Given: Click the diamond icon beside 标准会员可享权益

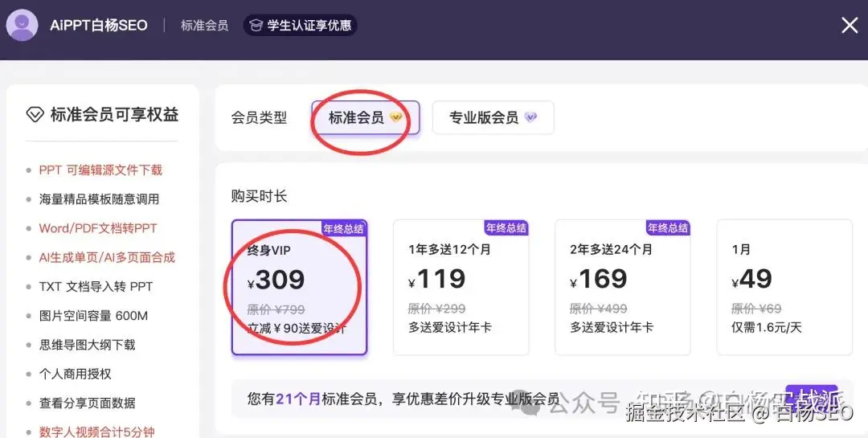Looking at the screenshot, I should [x=35, y=115].
